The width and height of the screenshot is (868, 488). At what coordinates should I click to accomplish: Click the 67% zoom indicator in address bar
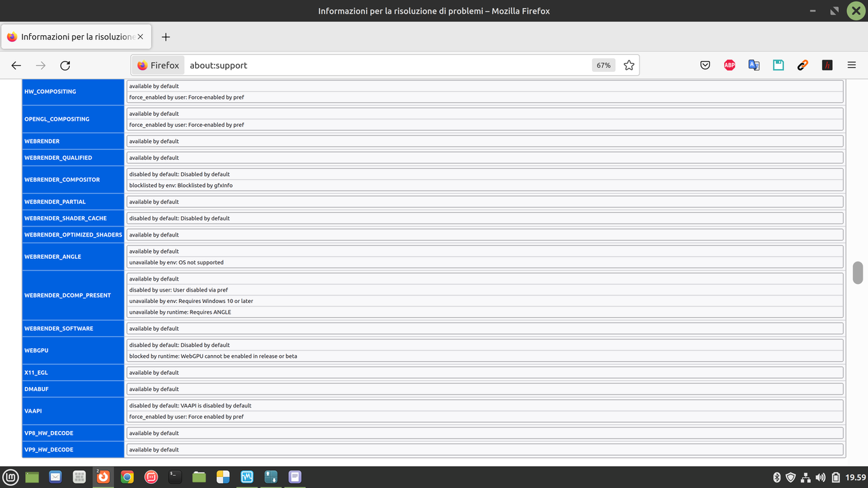pos(603,65)
